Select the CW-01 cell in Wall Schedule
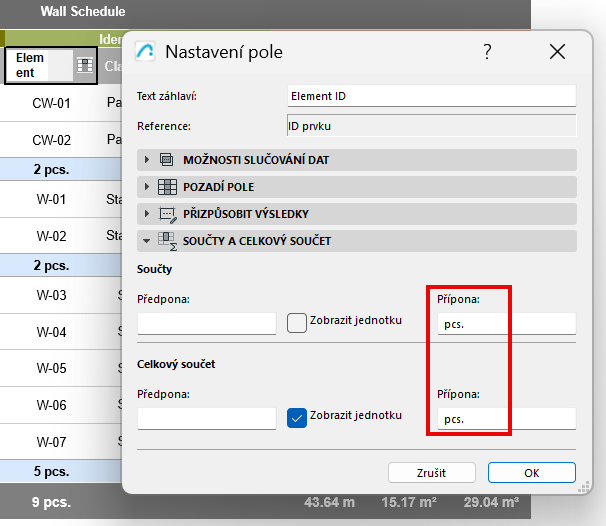This screenshot has height=526, width=606. (x=51, y=104)
